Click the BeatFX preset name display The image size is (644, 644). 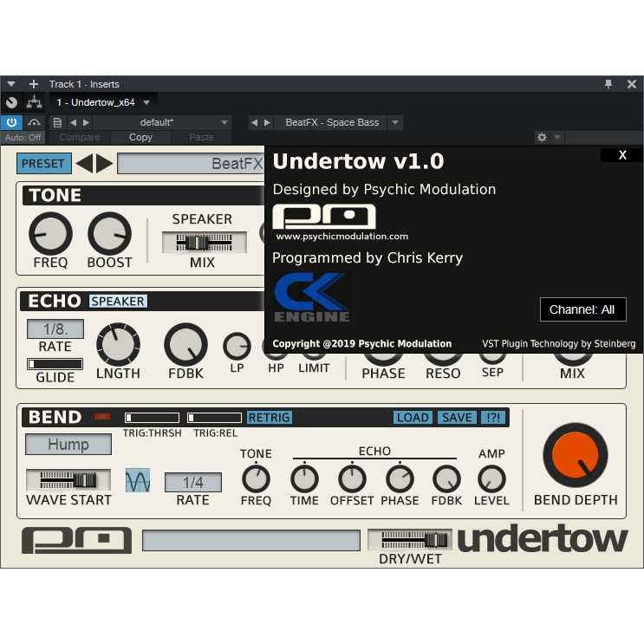pos(191,164)
